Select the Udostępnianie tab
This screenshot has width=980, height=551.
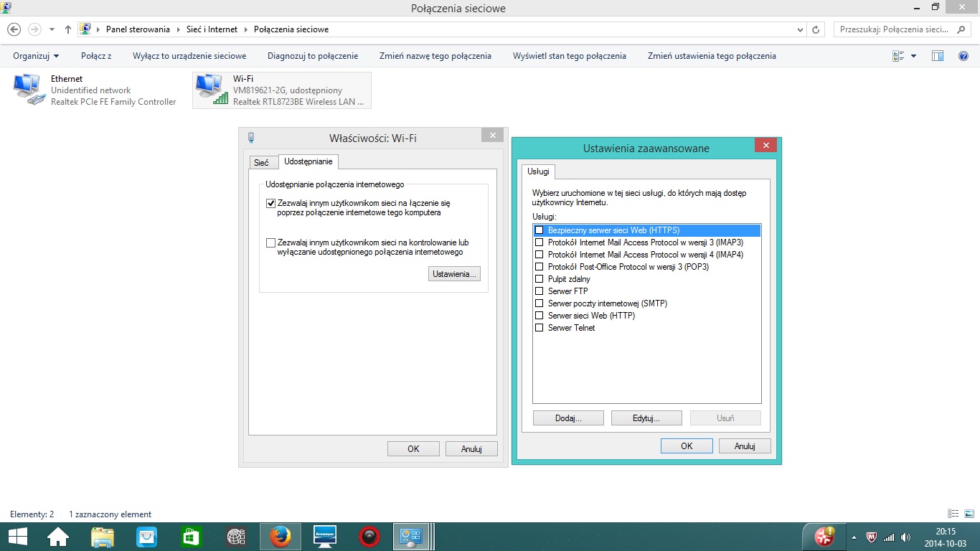pyautogui.click(x=308, y=161)
